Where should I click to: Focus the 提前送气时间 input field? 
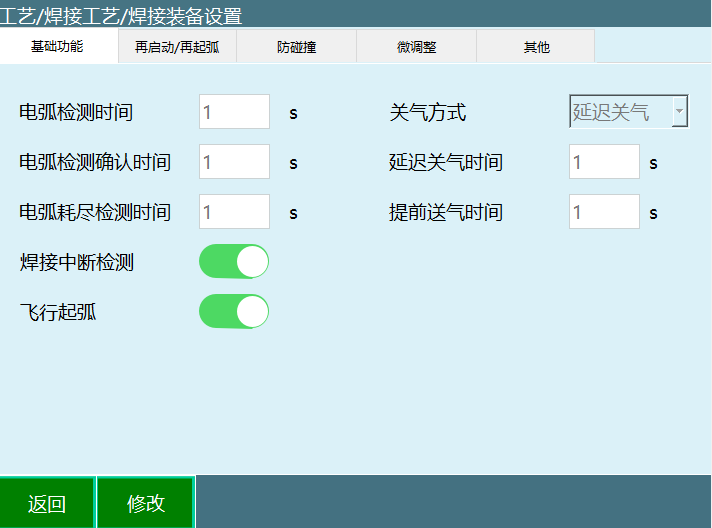click(x=604, y=212)
